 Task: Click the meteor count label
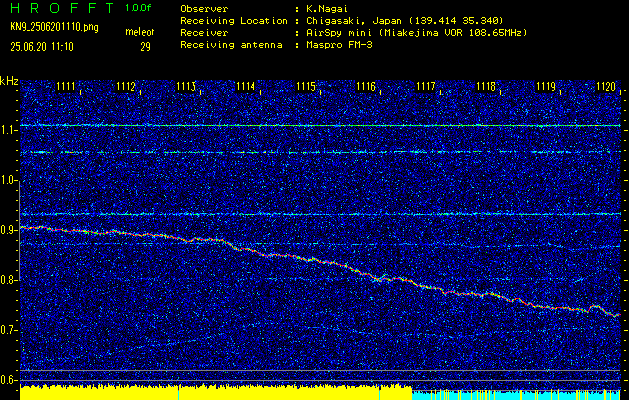pos(140,32)
